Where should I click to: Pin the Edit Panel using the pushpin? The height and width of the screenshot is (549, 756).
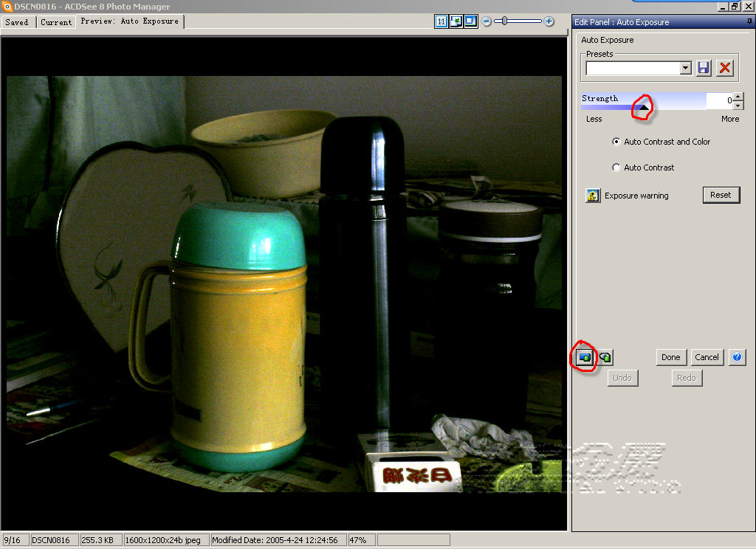749,22
